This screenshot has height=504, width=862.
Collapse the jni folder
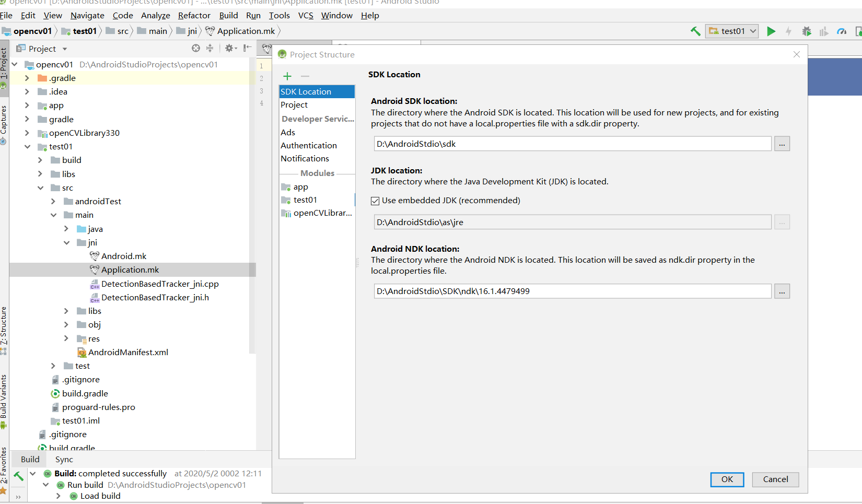(66, 242)
